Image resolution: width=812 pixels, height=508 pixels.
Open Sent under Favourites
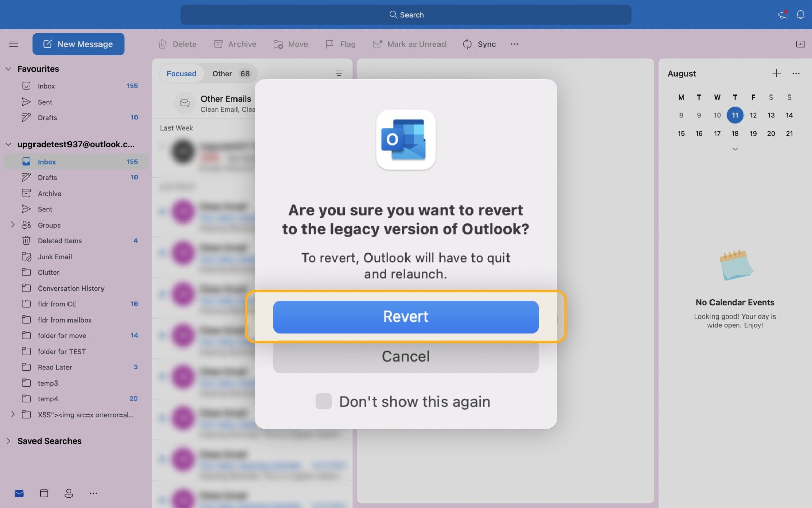(x=76, y=102)
